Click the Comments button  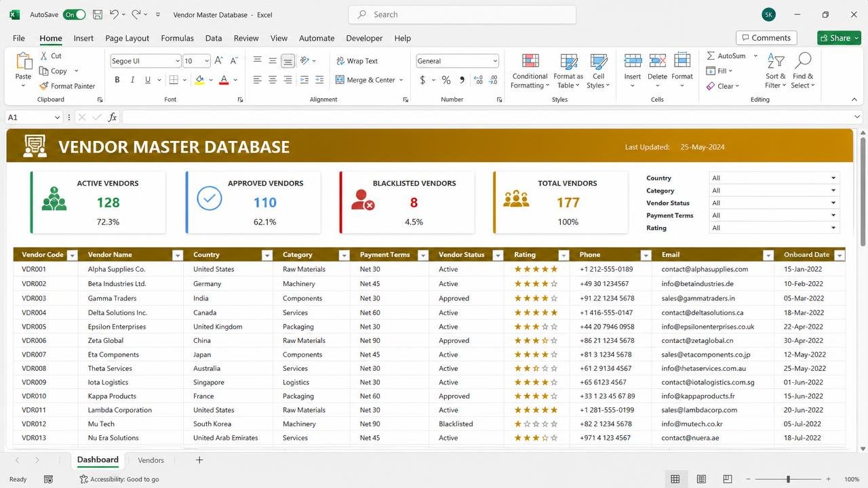[x=766, y=38]
